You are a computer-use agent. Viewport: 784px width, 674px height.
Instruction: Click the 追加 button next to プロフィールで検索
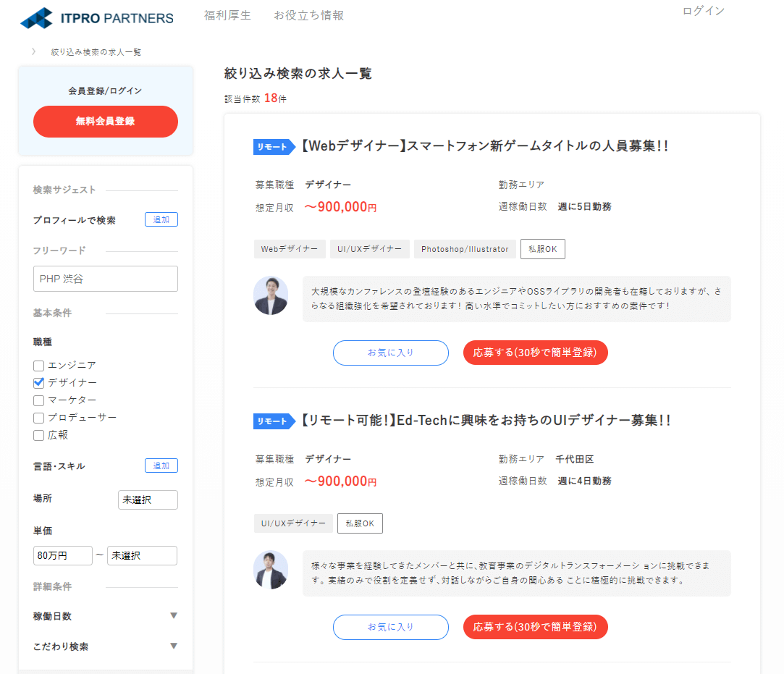pos(161,219)
